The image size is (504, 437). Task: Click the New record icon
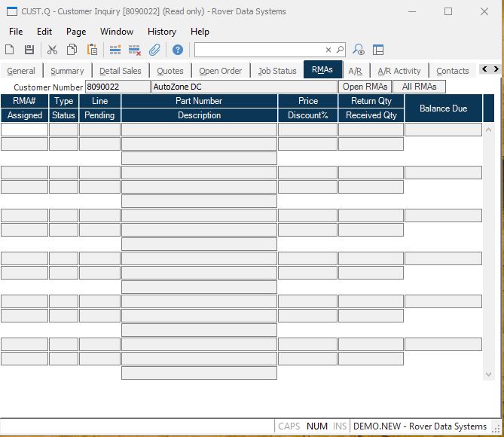[x=10, y=50]
